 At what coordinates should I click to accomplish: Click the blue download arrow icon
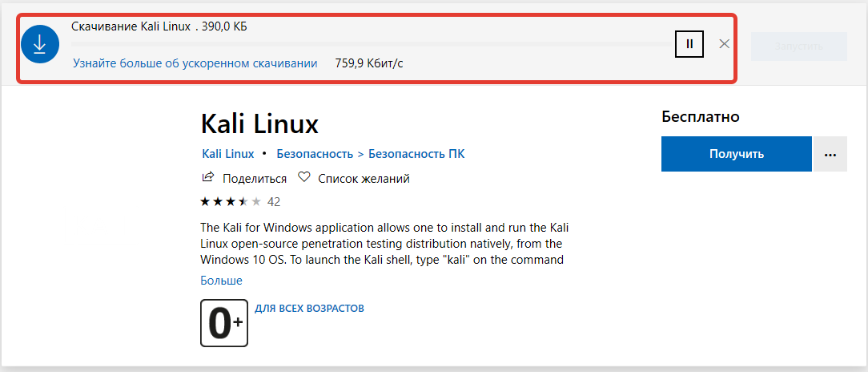(40, 44)
